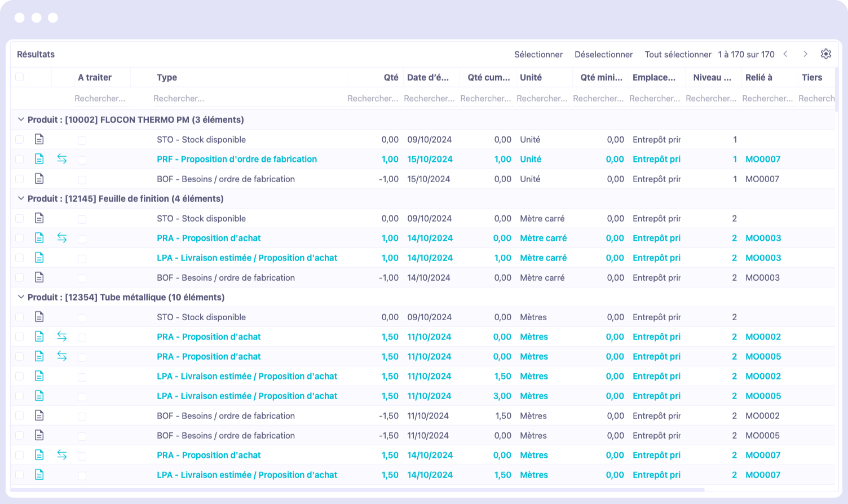Screen dimensions: 848x504
Task: Click the Type column search field
Action: point(248,99)
